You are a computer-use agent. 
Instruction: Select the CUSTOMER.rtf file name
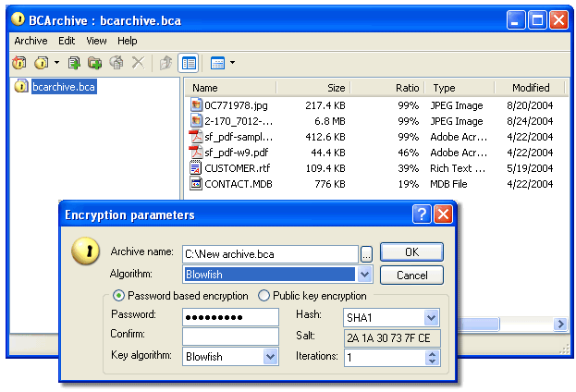click(237, 168)
